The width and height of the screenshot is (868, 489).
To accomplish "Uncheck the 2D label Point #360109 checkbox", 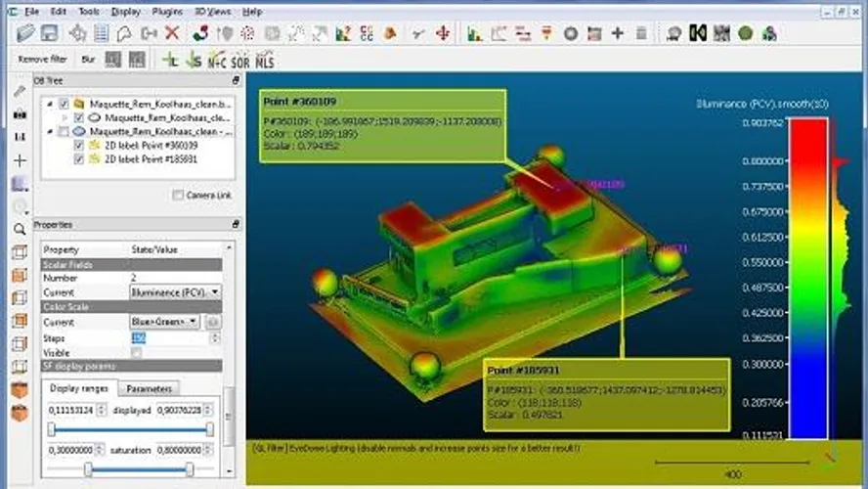I will [79, 145].
